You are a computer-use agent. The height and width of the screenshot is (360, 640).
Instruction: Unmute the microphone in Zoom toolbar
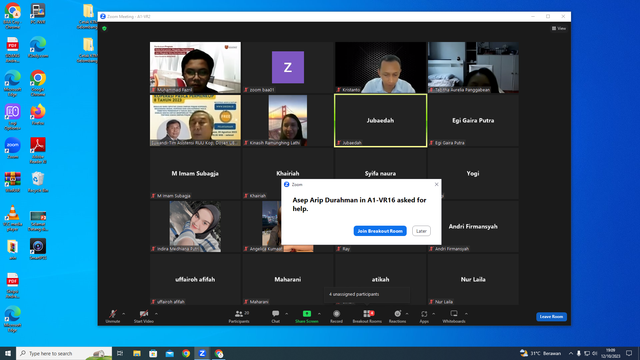pos(113,316)
